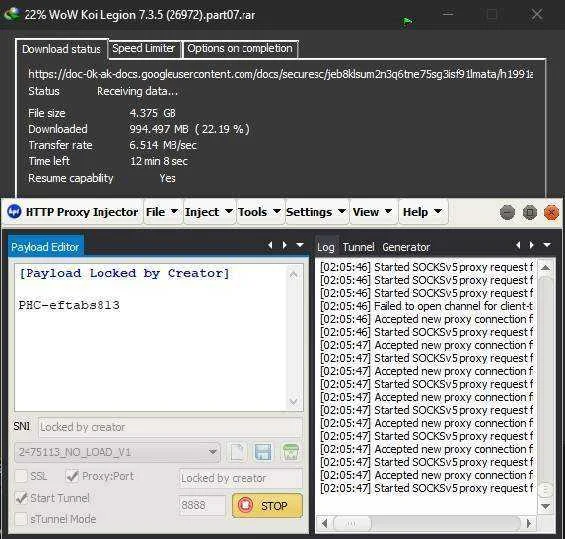Open the Inject menu
Viewport: 565px width, 539px height.
[208, 212]
